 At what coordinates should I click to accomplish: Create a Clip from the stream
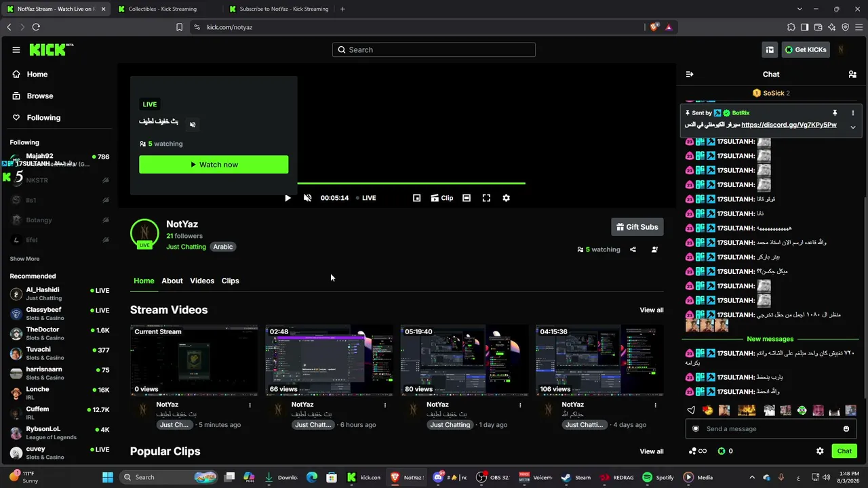(x=442, y=198)
